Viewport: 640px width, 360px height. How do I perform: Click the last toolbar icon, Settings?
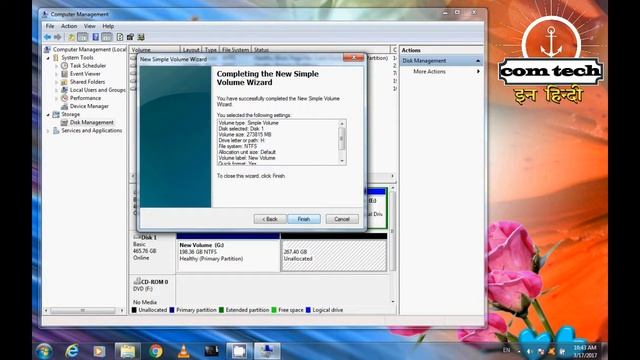point(141,37)
